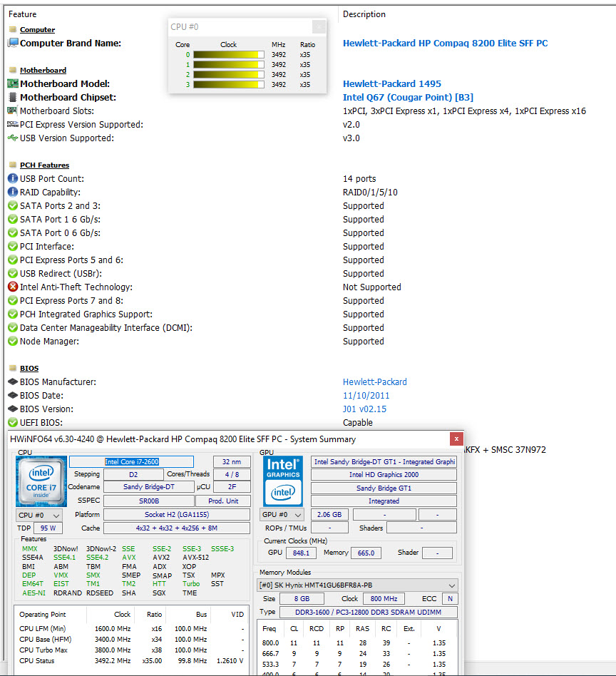Viewport: 616px width, 676px height.
Task: Click the Core 2 clock bar in CPU #0
Action: coord(228,74)
